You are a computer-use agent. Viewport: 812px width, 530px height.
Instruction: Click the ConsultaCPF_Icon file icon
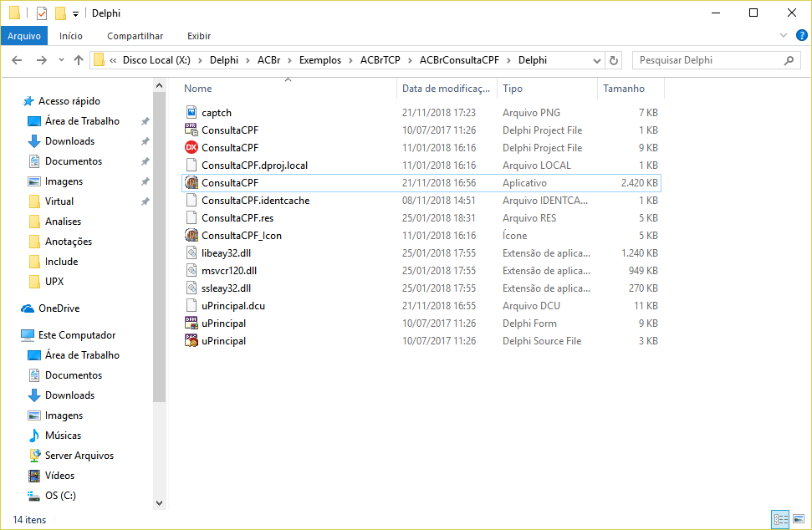192,236
